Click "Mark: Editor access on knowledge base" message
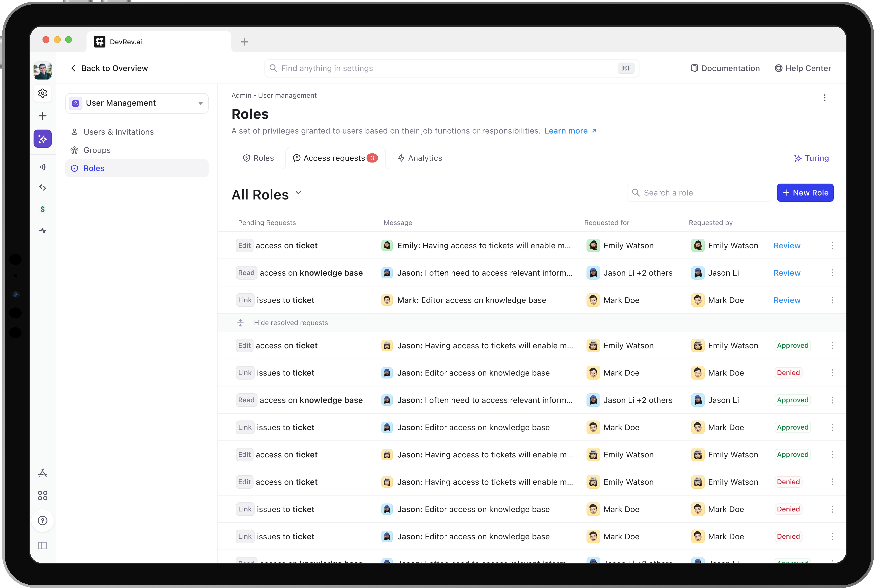This screenshot has height=588, width=874. coord(471,300)
